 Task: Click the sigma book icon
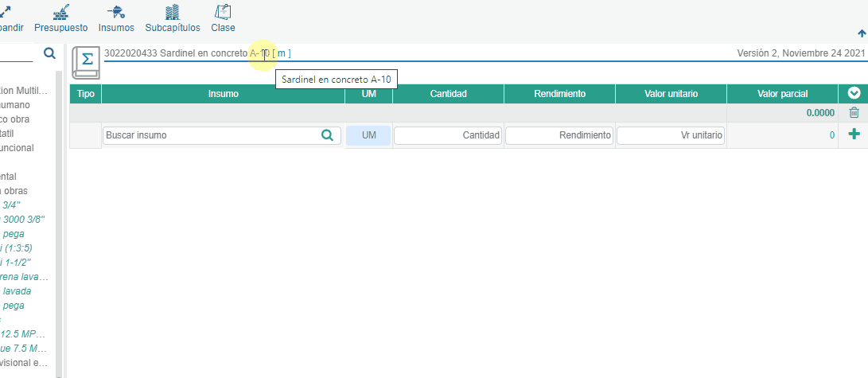(x=87, y=62)
